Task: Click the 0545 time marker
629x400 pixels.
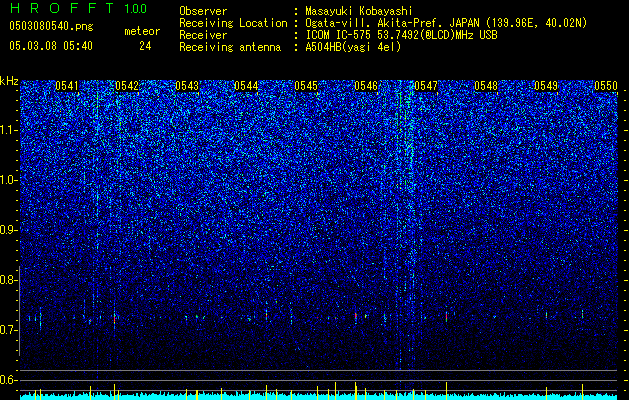Action: [x=306, y=86]
